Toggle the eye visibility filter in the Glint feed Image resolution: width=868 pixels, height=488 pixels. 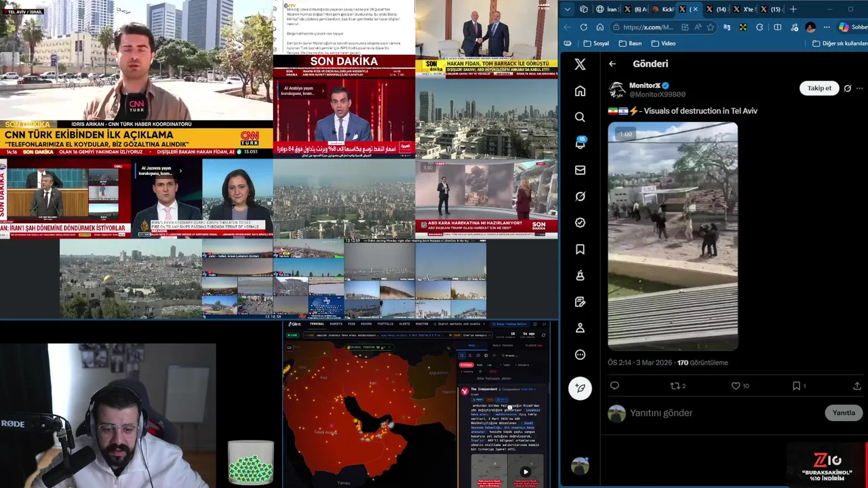[x=494, y=355]
